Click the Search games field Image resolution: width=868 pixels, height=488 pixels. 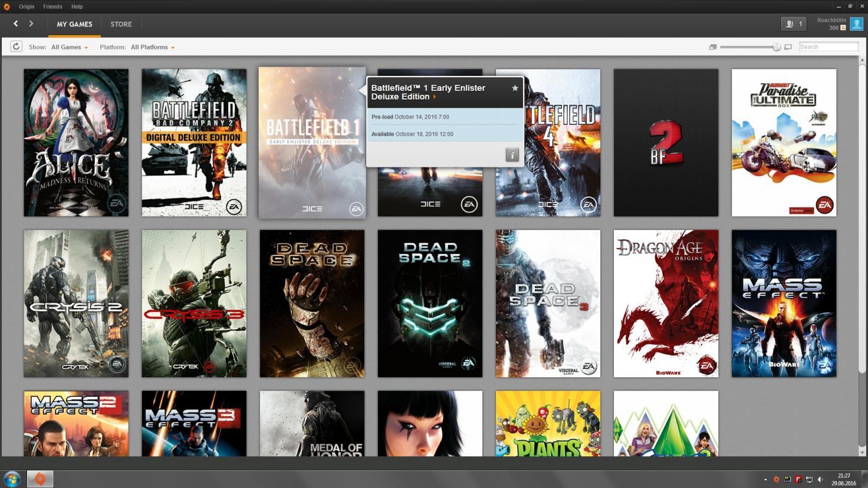click(x=828, y=47)
